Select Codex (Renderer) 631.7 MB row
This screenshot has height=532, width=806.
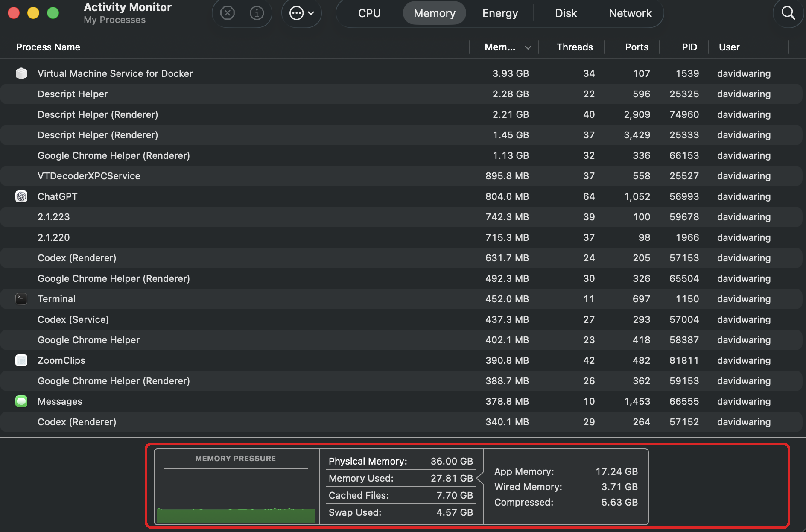pos(401,258)
